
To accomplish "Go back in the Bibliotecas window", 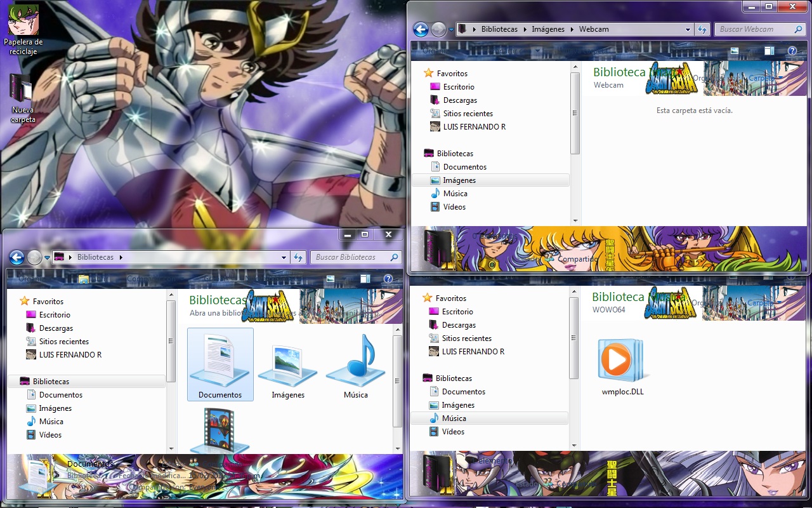I will tap(17, 257).
